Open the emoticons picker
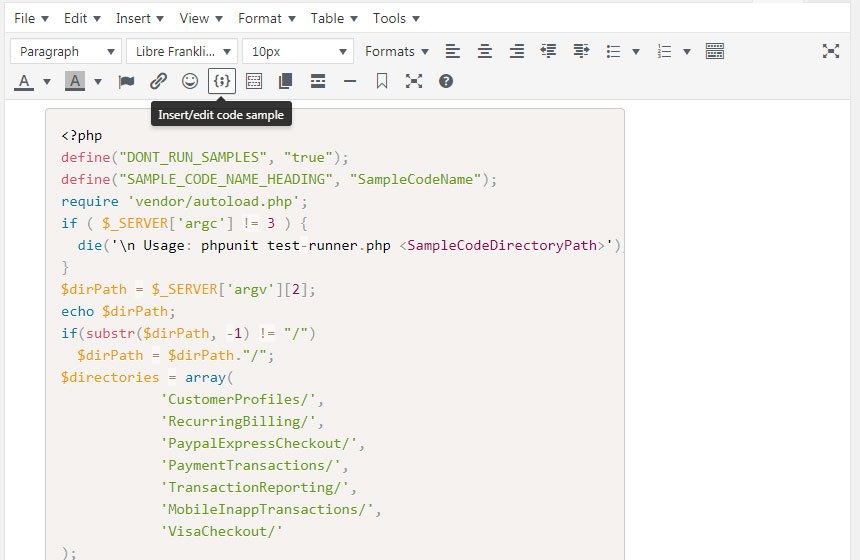Screen dimensions: 860x560 point(190,81)
